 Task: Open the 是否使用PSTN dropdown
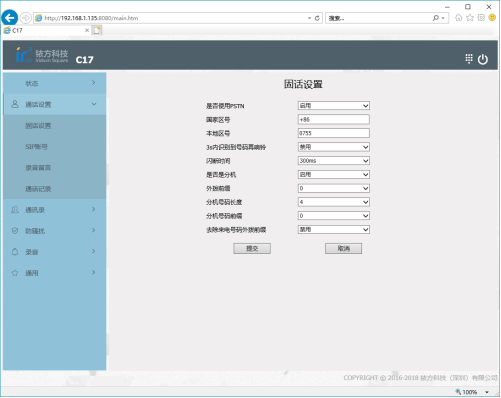(333, 106)
